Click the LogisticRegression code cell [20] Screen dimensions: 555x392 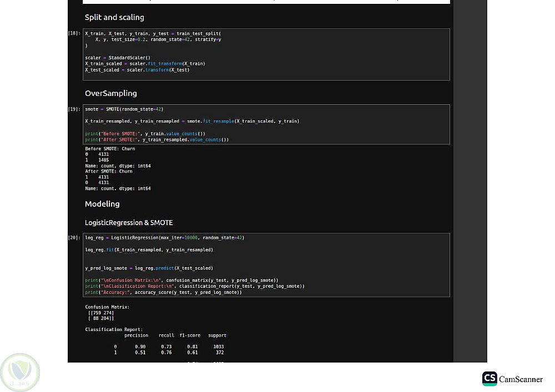point(266,264)
